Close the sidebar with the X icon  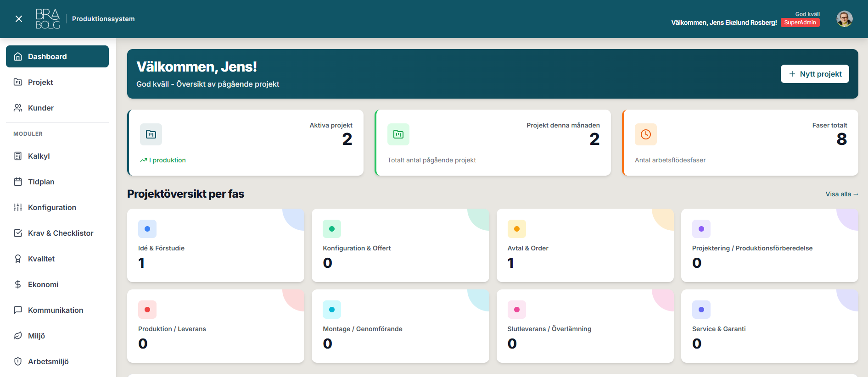point(19,19)
